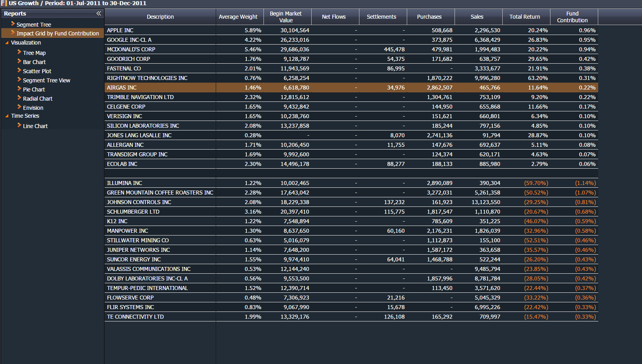Click the arrow icon next to Bar Chart
The width and height of the screenshot is (642, 364).
[20, 61]
